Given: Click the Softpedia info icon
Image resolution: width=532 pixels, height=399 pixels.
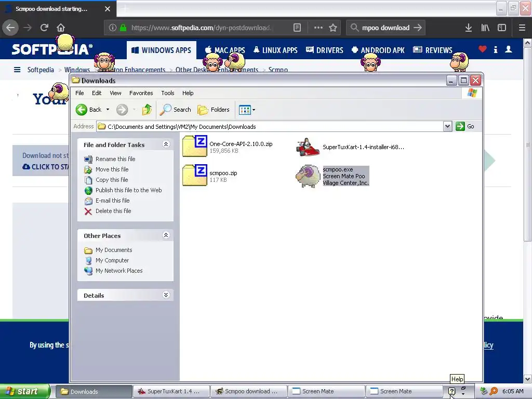Looking at the screenshot, I should point(496,49).
